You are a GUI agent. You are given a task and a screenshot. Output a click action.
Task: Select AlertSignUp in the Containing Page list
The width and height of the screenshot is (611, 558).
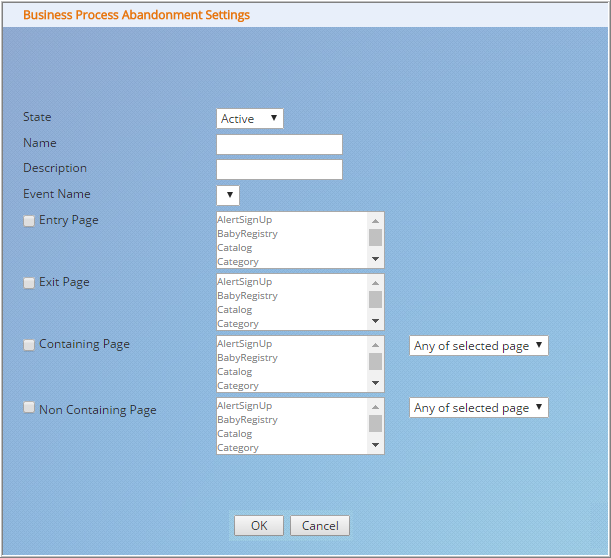(245, 344)
